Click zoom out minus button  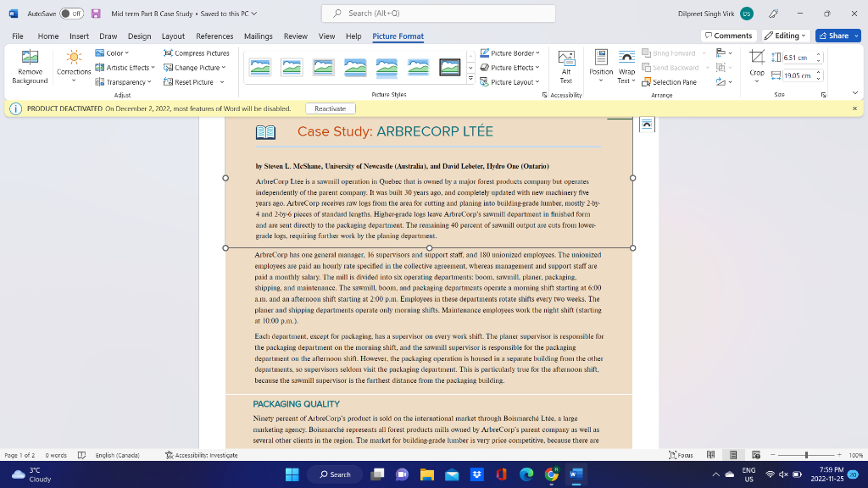point(773,455)
